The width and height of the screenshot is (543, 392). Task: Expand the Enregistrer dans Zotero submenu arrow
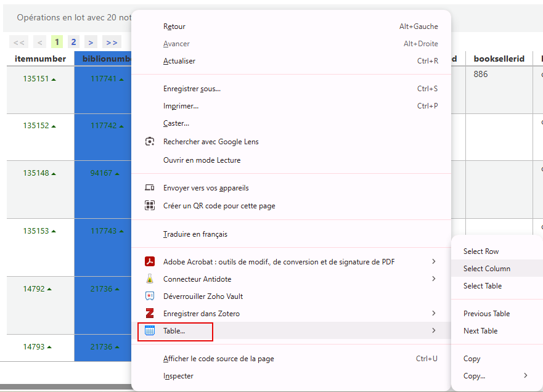click(x=433, y=313)
